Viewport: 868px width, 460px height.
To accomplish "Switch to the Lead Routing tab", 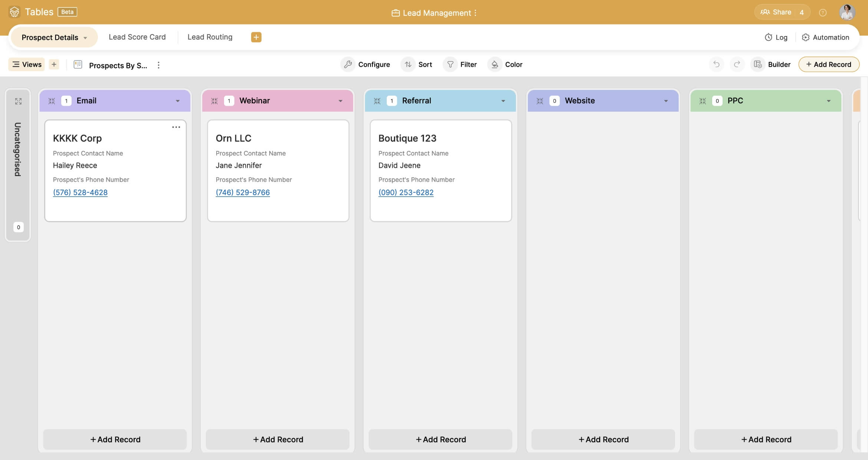I will 210,37.
